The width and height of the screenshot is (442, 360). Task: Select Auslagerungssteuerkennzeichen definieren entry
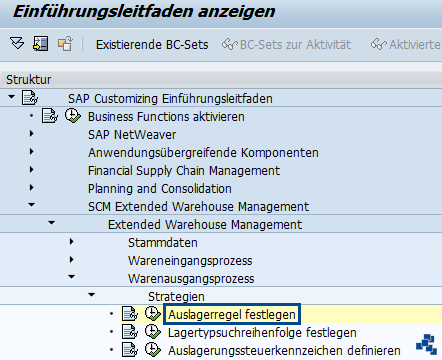pos(284,351)
